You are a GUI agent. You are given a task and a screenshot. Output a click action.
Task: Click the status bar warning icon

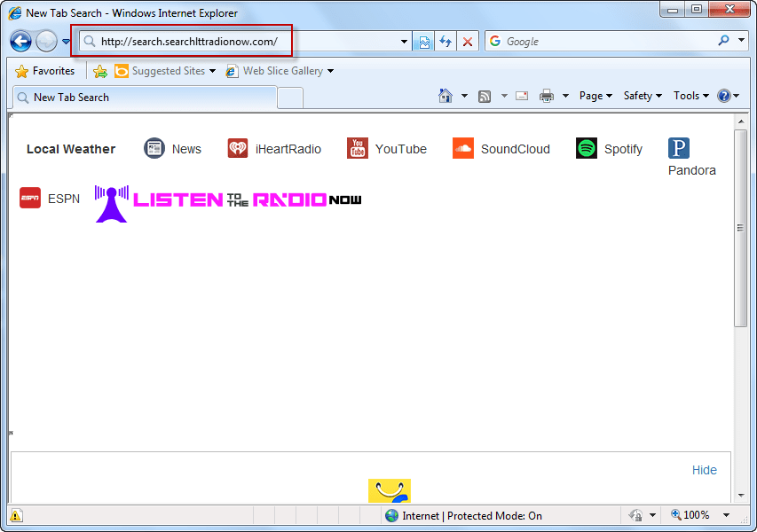click(x=16, y=516)
